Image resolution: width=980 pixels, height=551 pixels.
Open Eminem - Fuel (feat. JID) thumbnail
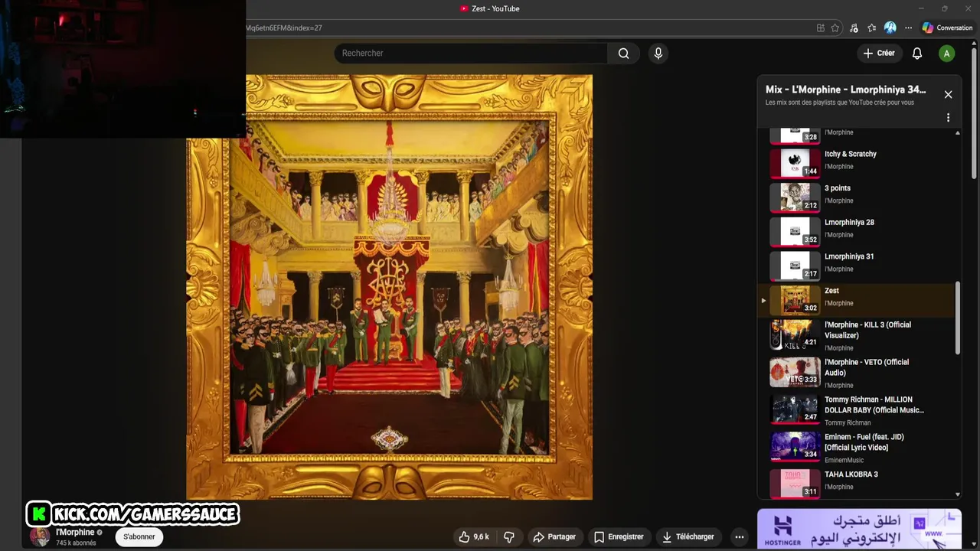click(795, 447)
